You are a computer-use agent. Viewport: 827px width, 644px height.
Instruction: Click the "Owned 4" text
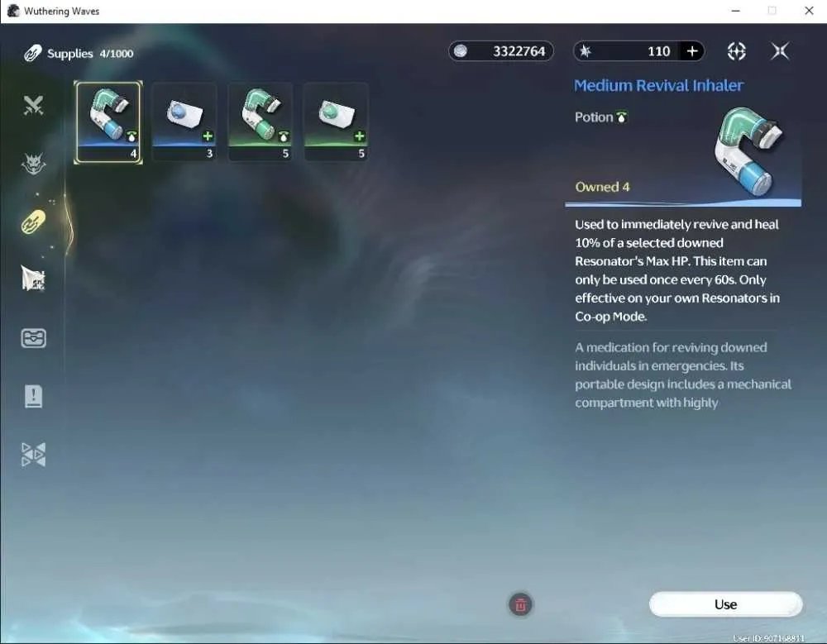(x=602, y=187)
